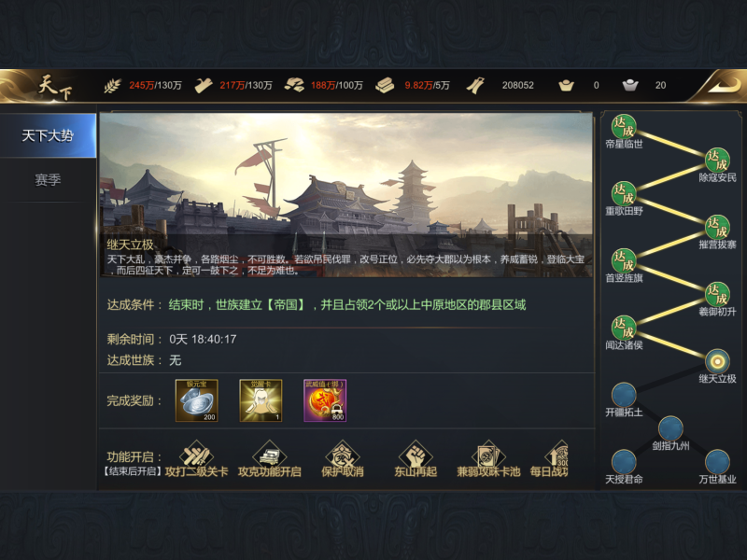Viewport: 747px width, 560px height.
Task: Click the 攻克功能开启 feature icon
Action: [269, 455]
